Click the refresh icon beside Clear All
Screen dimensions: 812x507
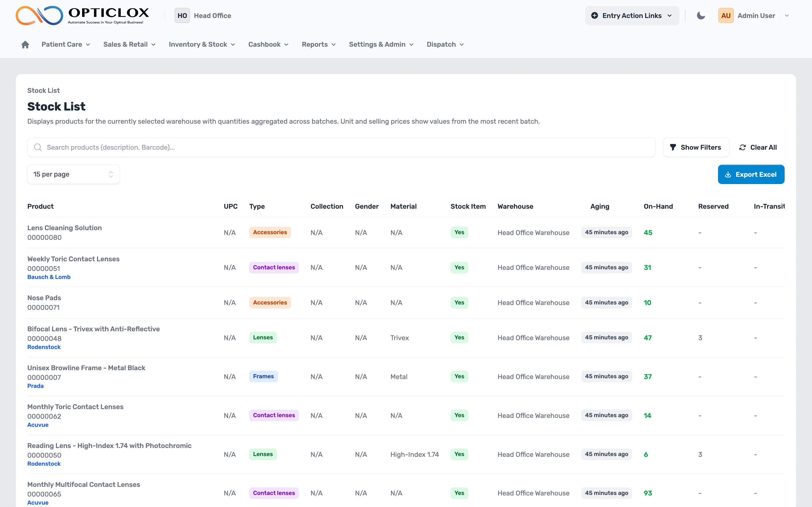click(x=742, y=147)
